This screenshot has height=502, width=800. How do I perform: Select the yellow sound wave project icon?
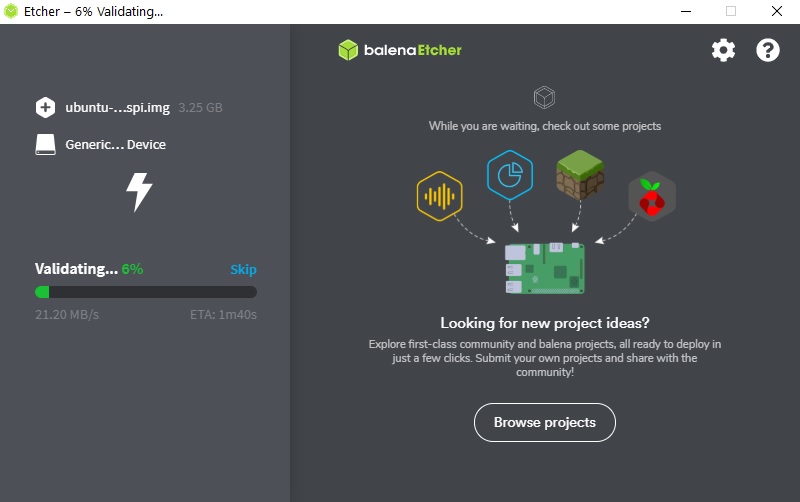click(439, 196)
